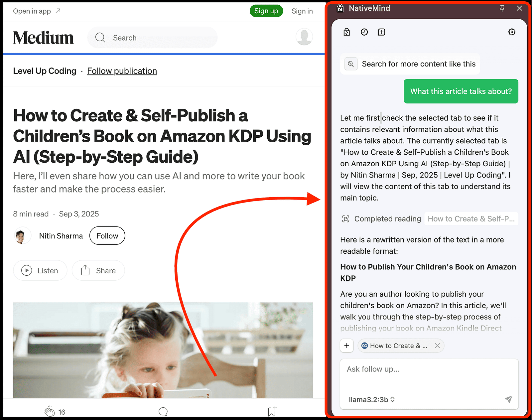This screenshot has width=532, height=420.
Task: Click the Sign up button
Action: point(266,11)
